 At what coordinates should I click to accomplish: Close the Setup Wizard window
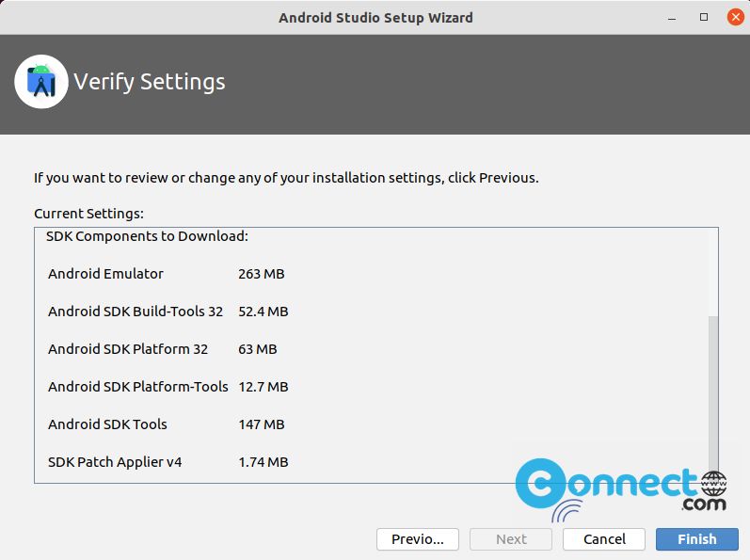coord(735,17)
